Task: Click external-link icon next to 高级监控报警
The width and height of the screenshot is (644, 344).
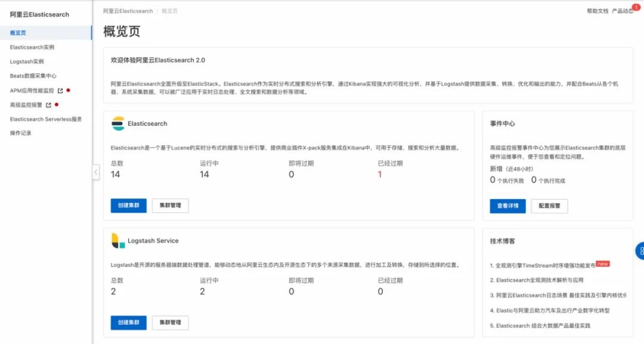Action: [x=48, y=105]
